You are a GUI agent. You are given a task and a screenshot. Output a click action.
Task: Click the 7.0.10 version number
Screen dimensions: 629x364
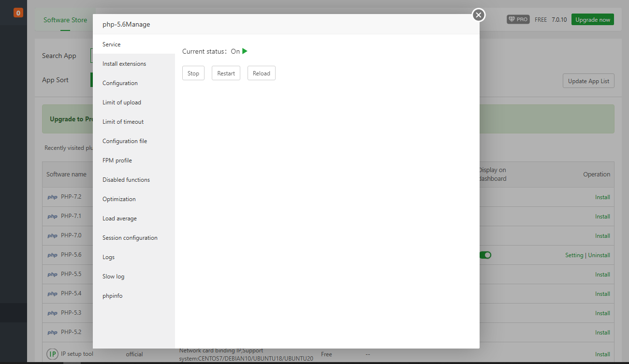pyautogui.click(x=559, y=20)
